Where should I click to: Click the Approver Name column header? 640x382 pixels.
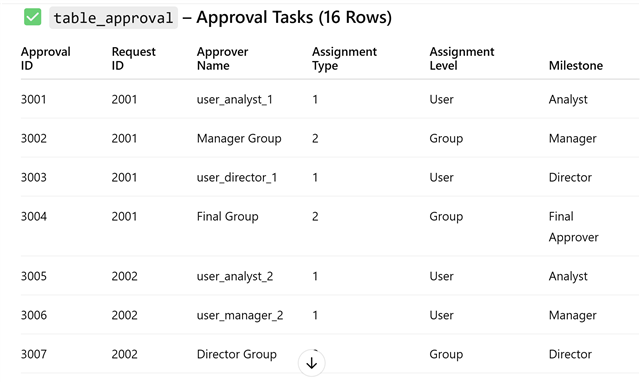[222, 58]
